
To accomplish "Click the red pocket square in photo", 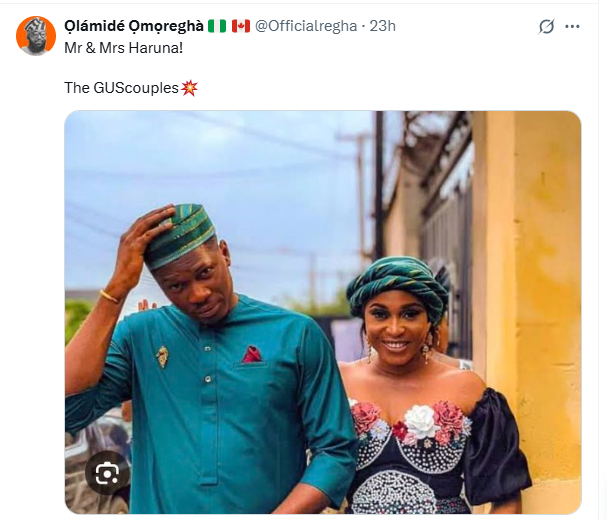I will 252,353.
